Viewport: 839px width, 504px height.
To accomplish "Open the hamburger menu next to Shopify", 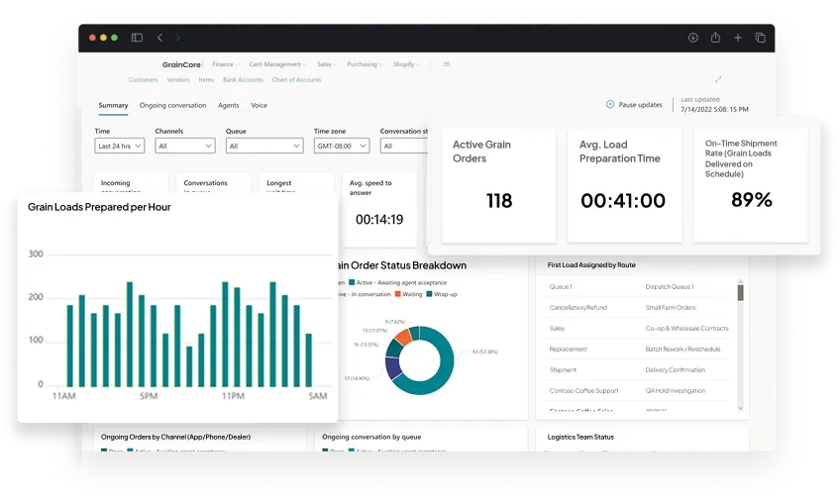I will (447, 64).
